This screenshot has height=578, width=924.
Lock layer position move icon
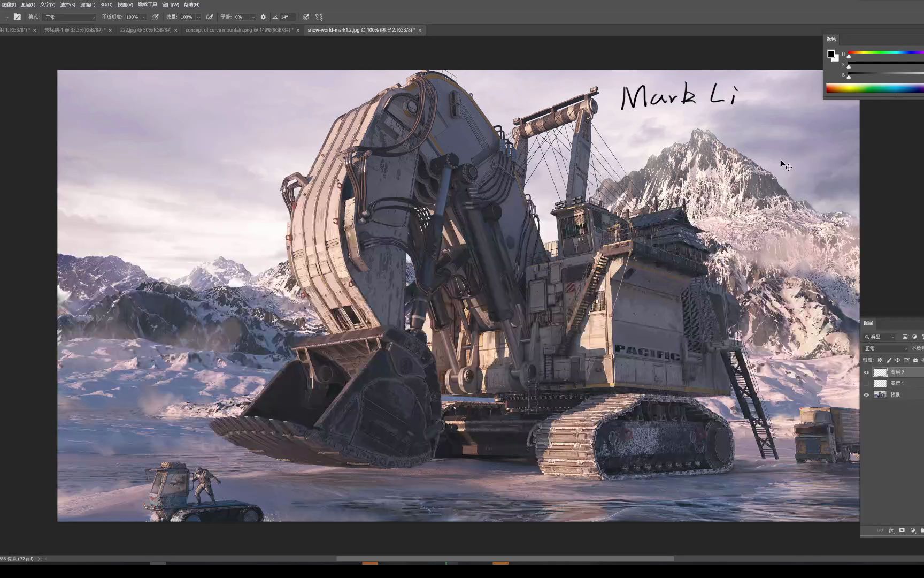pyautogui.click(x=898, y=360)
